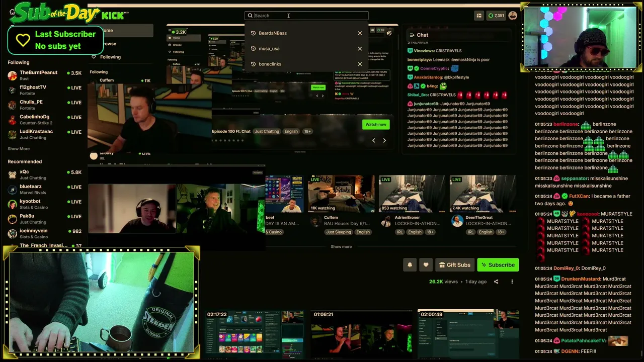The height and width of the screenshot is (362, 644).
Task: Open AdrienBroner stream thumbnail with 853 watching
Action: 412,194
